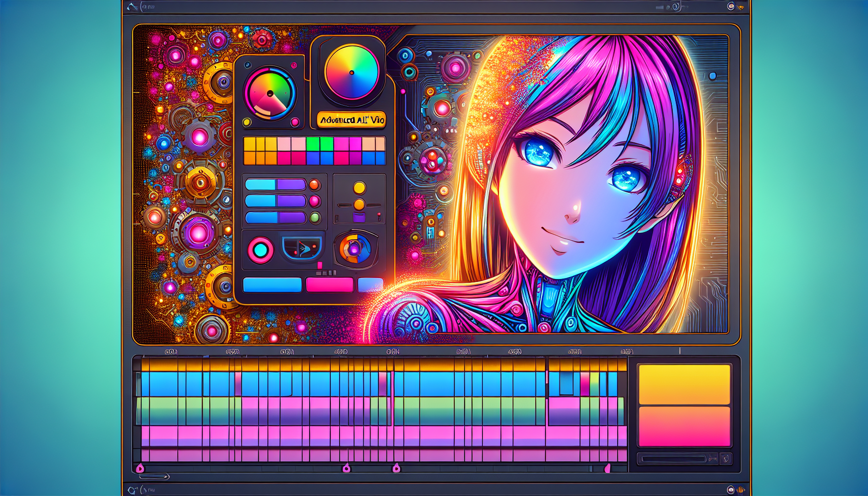Image resolution: width=868 pixels, height=496 pixels.
Task: Toggle the pink dot beside the second slider bar
Action: click(314, 201)
